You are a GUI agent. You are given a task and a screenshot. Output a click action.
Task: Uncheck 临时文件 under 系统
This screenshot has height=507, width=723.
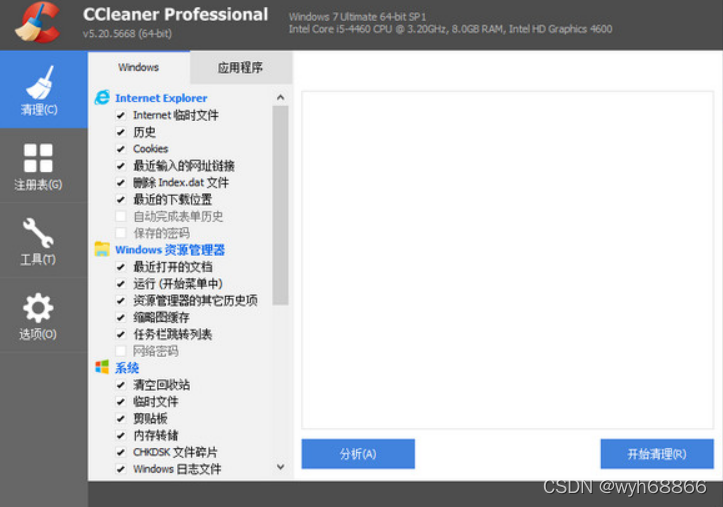pos(121,402)
